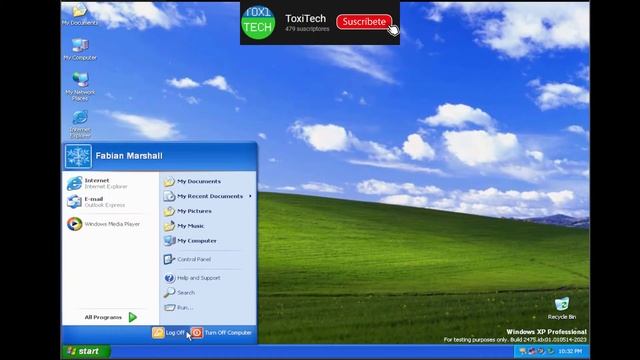Click the green start button
This screenshot has height=360, width=640.
86,351
